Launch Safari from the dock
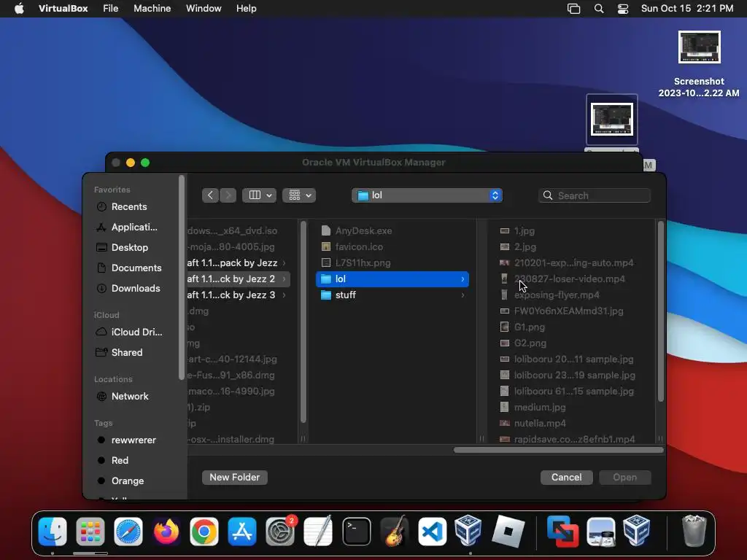The height and width of the screenshot is (560, 747). [128, 532]
